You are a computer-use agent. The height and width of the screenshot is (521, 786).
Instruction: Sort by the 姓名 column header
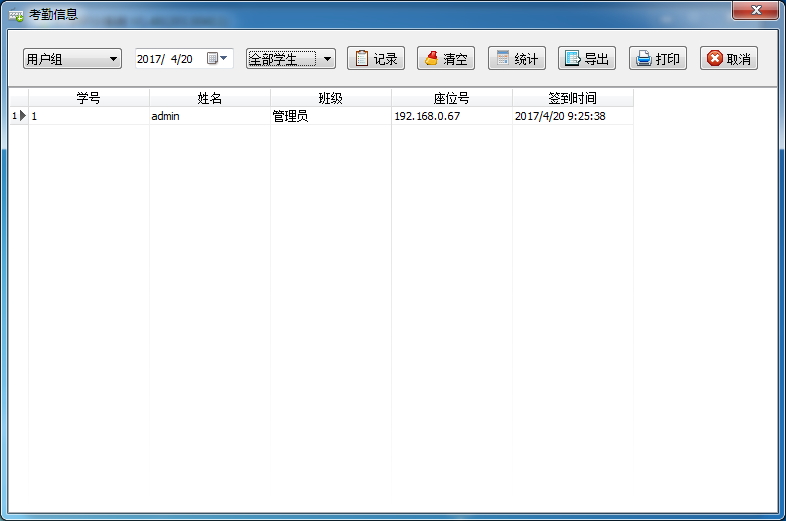tap(210, 98)
